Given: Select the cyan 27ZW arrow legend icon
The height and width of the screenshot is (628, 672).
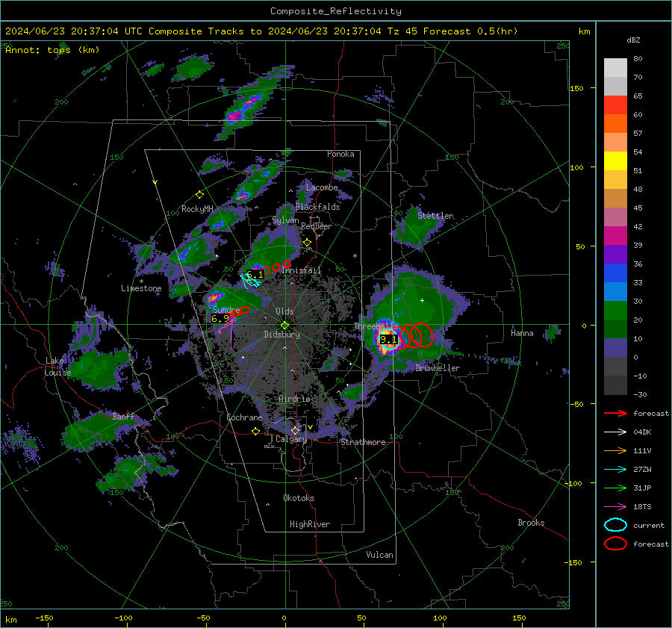Looking at the screenshot, I should [x=615, y=470].
